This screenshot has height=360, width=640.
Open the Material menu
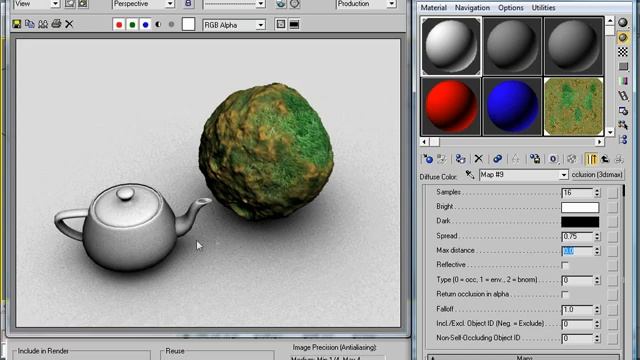pyautogui.click(x=433, y=8)
